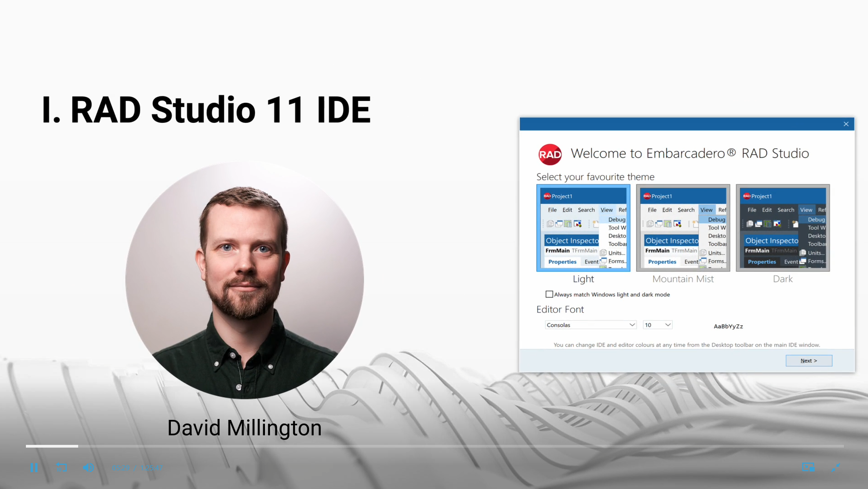Click the Search menu in Light preview

point(586,210)
